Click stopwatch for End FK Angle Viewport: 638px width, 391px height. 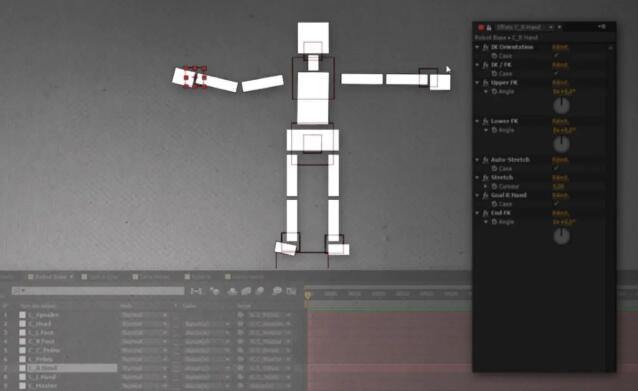(x=494, y=222)
